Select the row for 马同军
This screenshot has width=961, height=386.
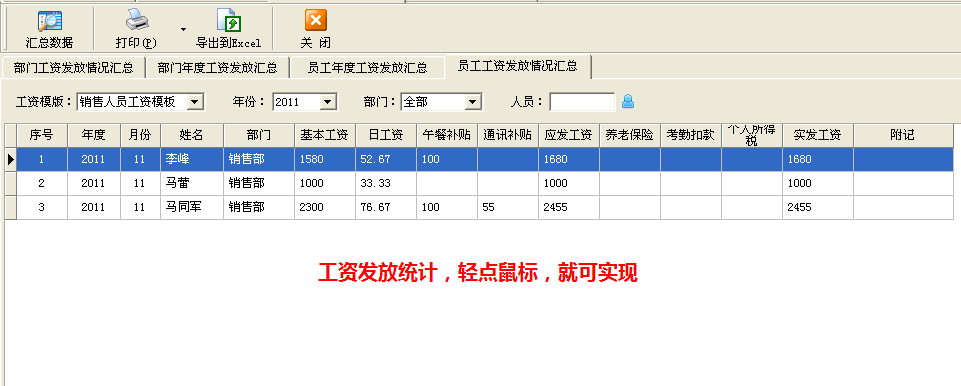click(x=483, y=207)
